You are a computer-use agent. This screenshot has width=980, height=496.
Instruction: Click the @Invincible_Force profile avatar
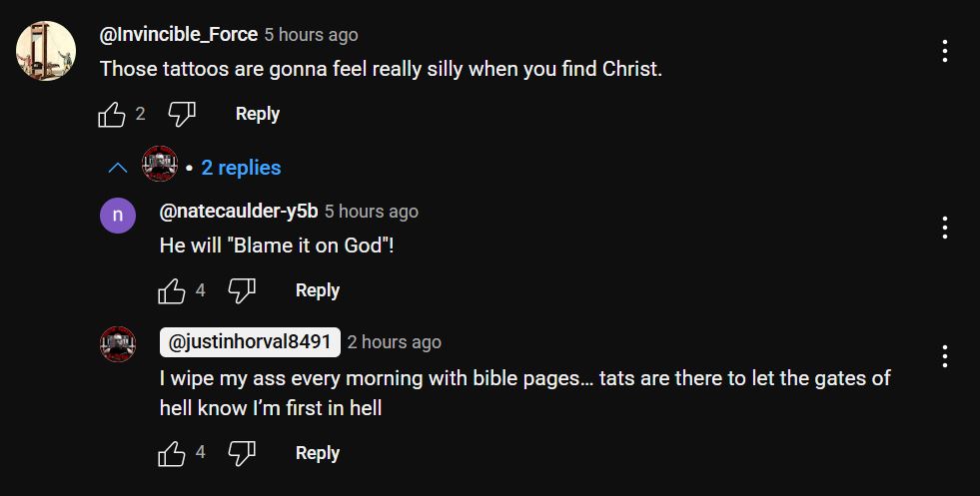[46, 51]
